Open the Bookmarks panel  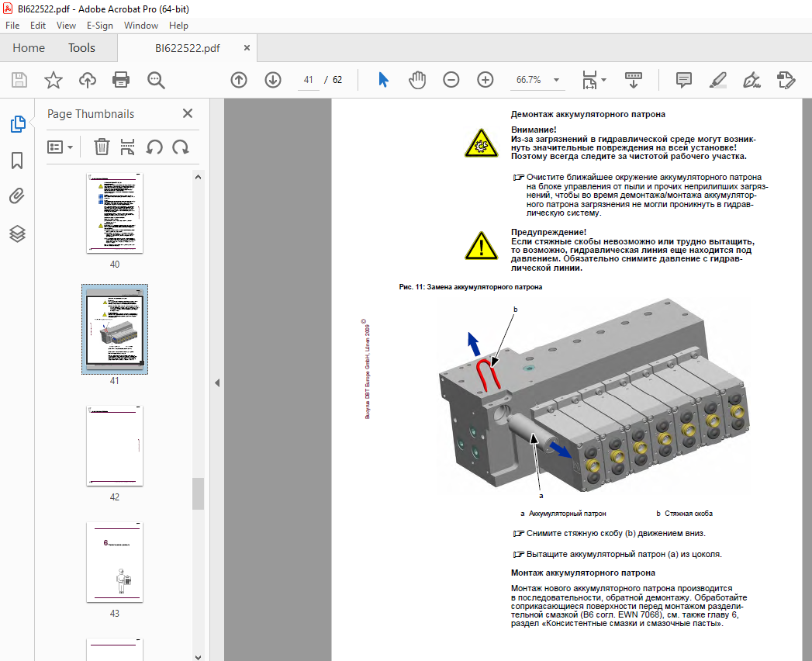[x=17, y=161]
